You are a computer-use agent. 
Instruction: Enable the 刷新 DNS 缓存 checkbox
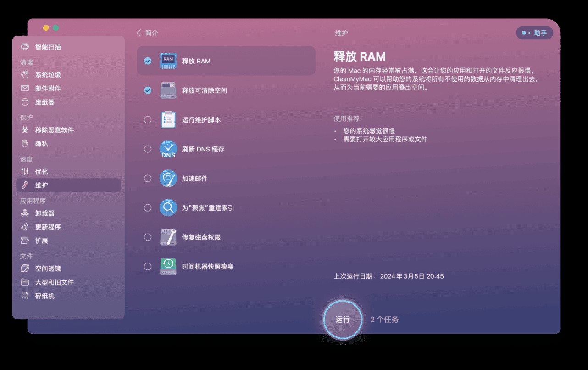(x=148, y=149)
